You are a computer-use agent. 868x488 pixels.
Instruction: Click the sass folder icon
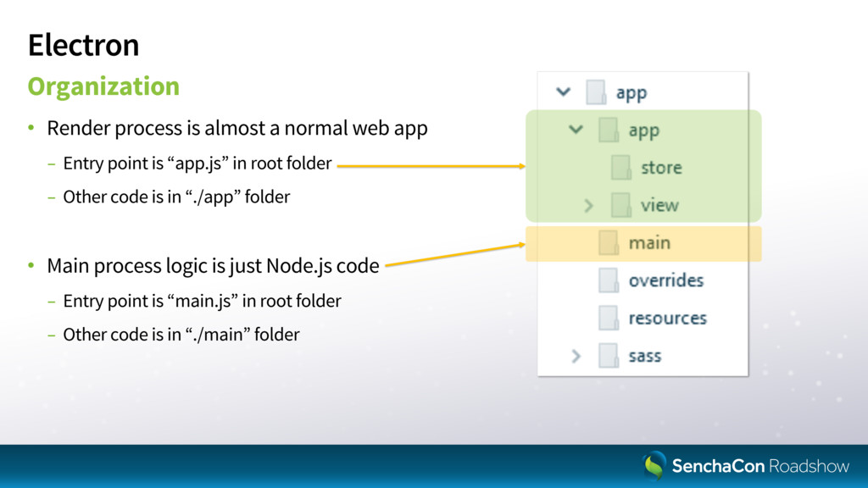click(x=609, y=356)
